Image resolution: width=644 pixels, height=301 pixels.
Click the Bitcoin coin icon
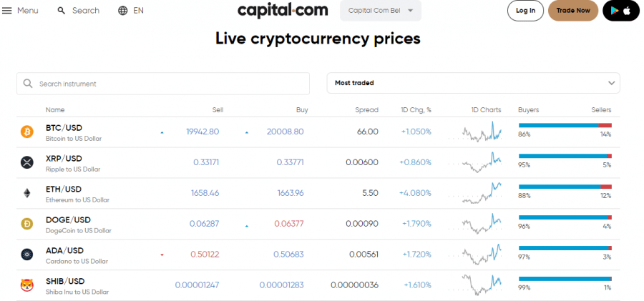(27, 132)
